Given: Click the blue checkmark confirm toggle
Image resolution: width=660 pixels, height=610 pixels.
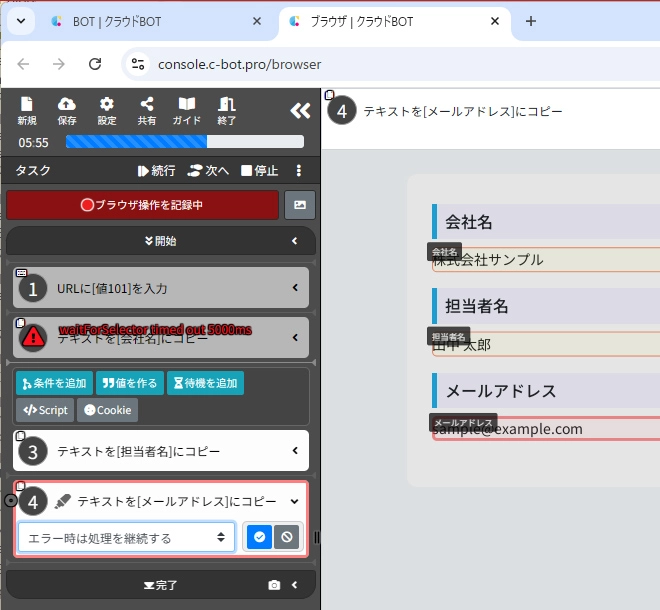Looking at the screenshot, I should click(259, 537).
